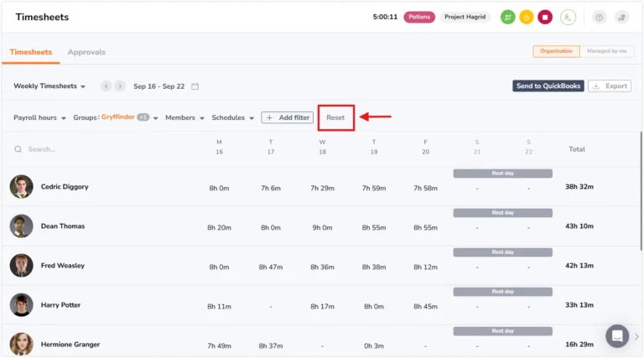Click the running timer 5:00:11
The height and width of the screenshot is (358, 644).
(385, 17)
